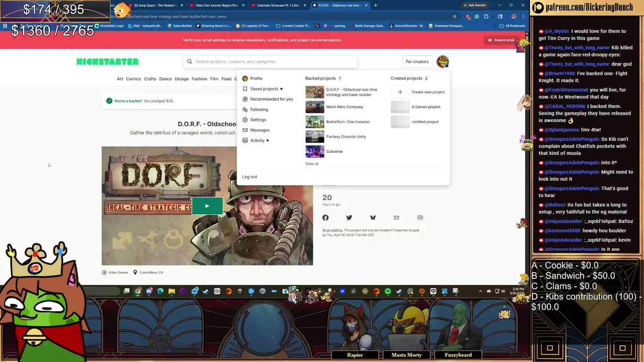Screen dimensions: 644x362
Task: Switch to the Substrate Showcase tab
Action: 278,5
